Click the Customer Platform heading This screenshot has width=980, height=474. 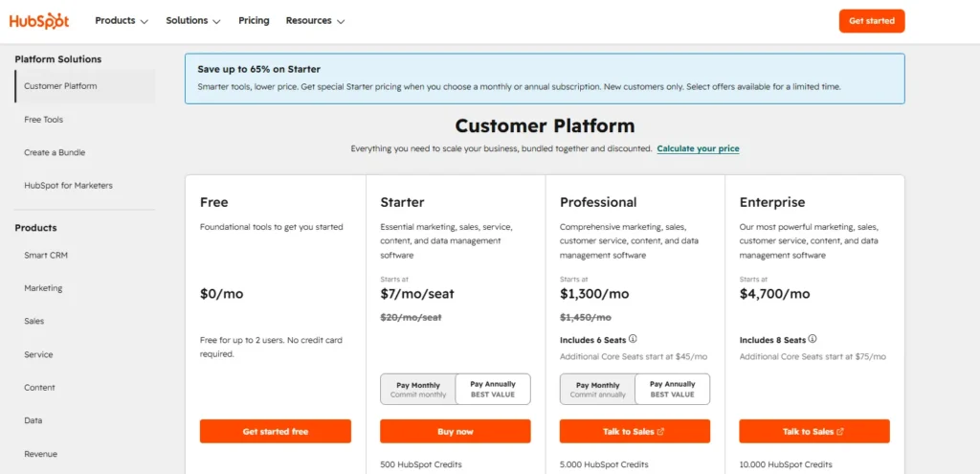click(545, 125)
